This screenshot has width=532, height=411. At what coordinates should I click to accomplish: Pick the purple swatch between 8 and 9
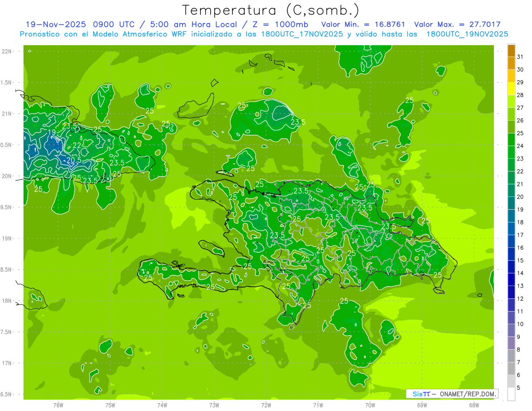[511, 343]
